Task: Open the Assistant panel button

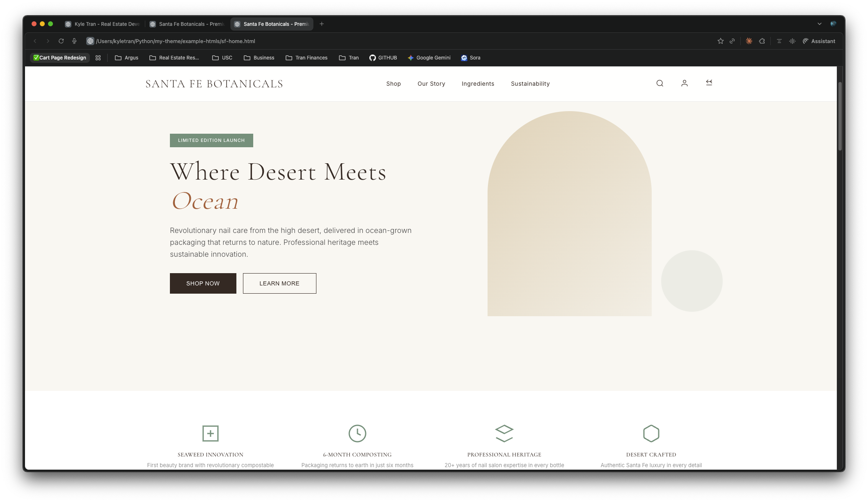Action: (x=819, y=41)
